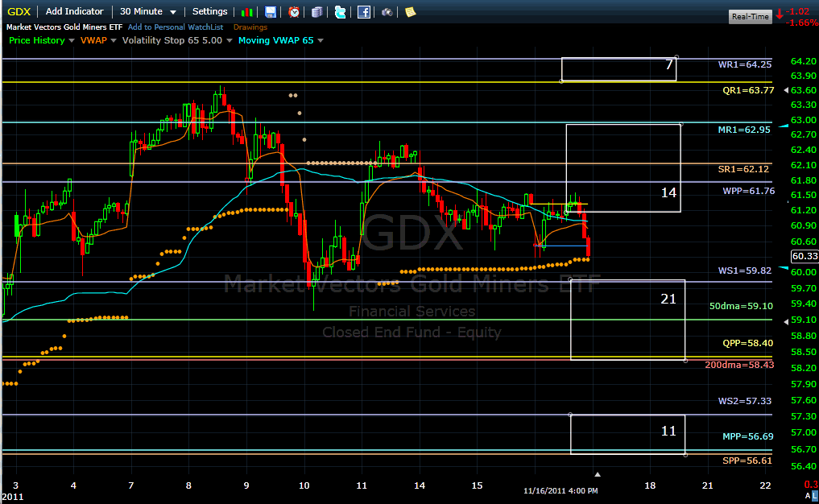
Task: Open the chart type bars icon
Action: 247,12
